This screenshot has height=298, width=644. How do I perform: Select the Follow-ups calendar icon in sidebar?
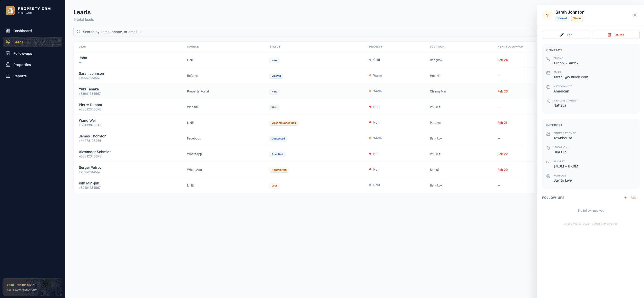click(8, 53)
